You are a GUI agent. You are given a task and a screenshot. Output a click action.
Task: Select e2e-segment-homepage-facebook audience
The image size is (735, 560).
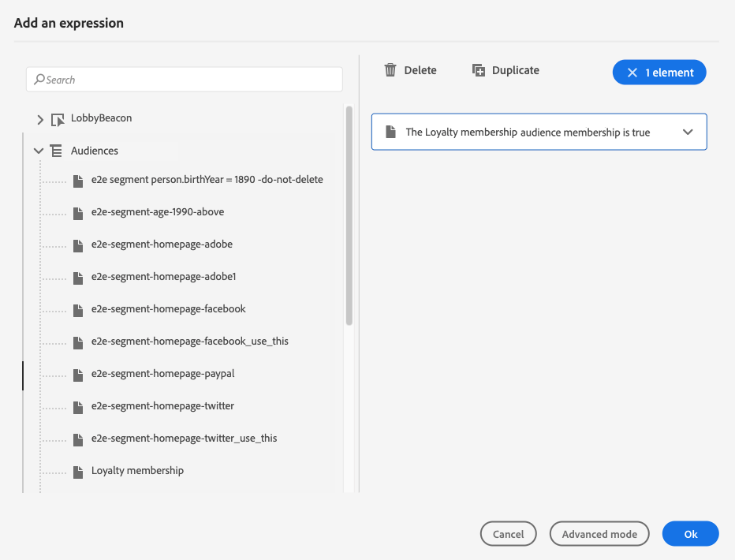coord(168,309)
